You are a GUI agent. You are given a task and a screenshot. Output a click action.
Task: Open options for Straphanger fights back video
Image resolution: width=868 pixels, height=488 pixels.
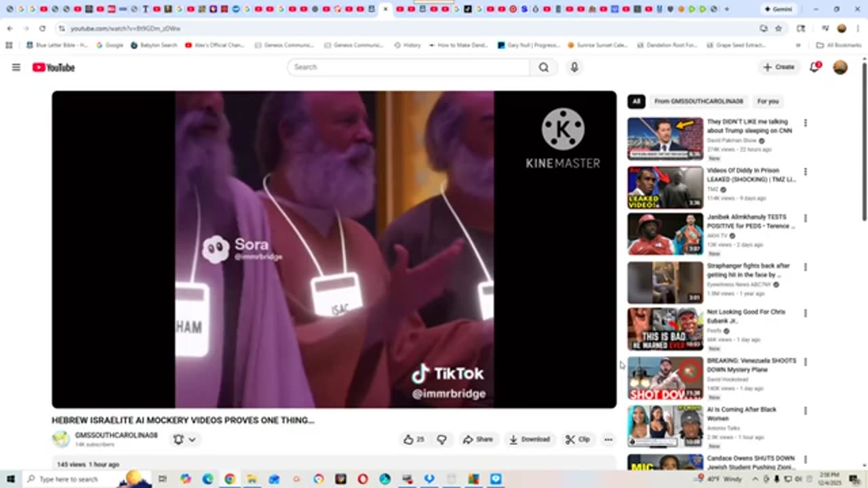(806, 267)
